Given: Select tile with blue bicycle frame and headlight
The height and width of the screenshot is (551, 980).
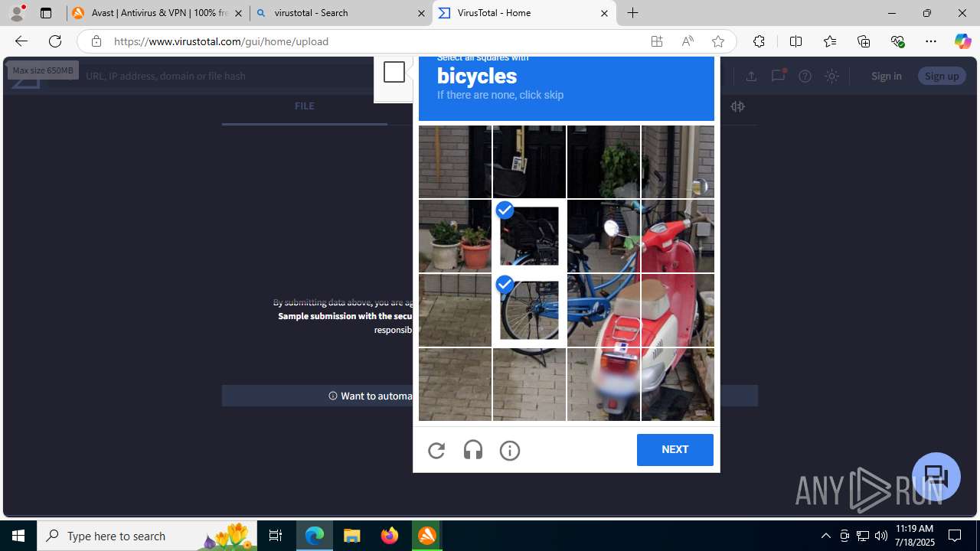Looking at the screenshot, I should click(x=603, y=236).
